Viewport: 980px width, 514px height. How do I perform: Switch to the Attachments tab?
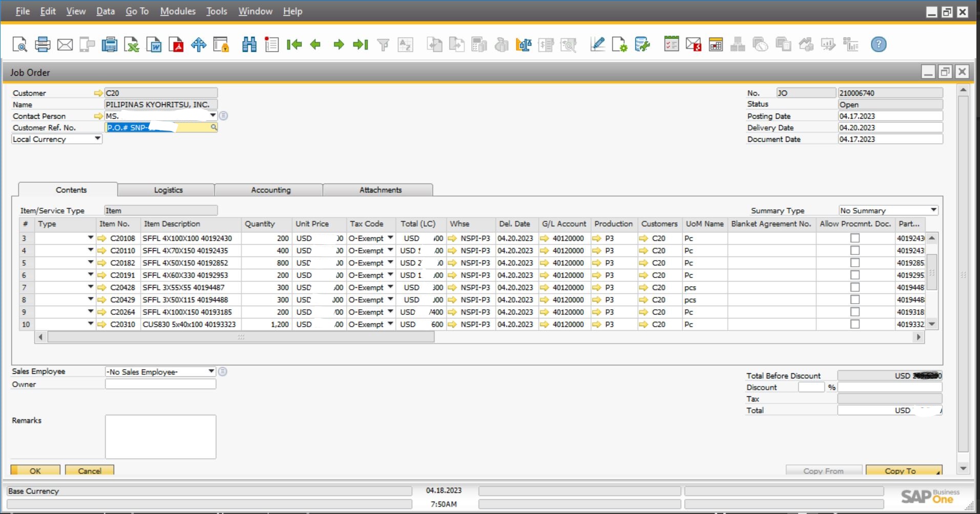click(x=380, y=190)
